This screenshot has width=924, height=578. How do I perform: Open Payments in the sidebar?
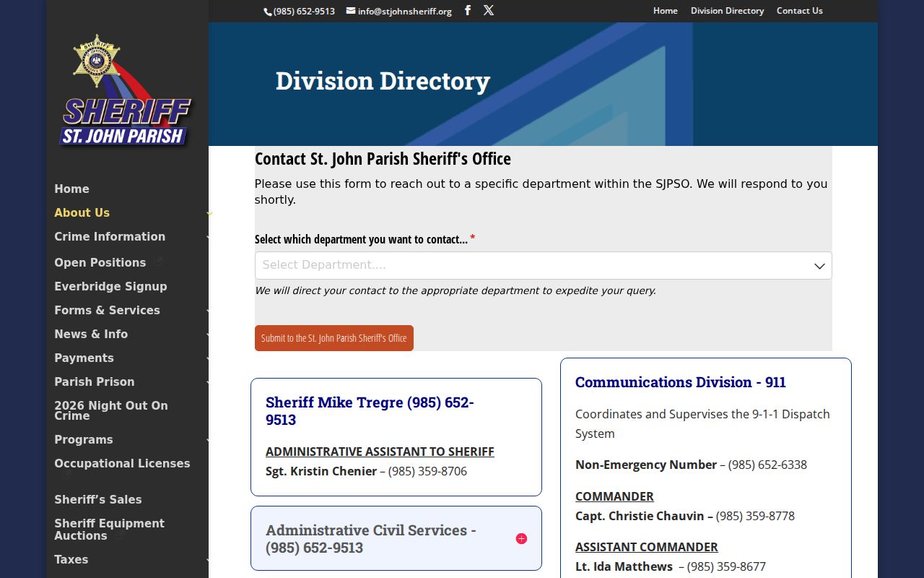click(84, 358)
